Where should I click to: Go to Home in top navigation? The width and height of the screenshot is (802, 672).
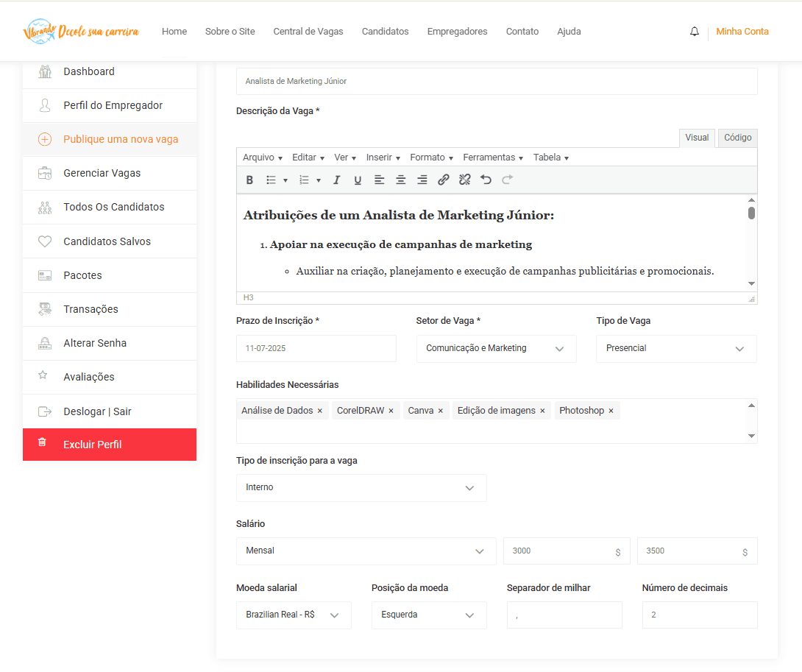tap(174, 32)
